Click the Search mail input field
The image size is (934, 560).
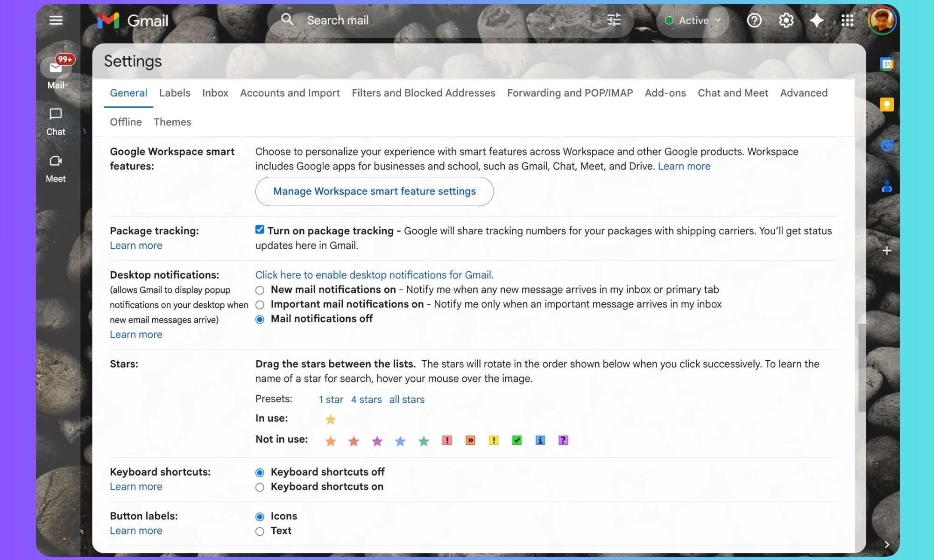click(x=451, y=20)
